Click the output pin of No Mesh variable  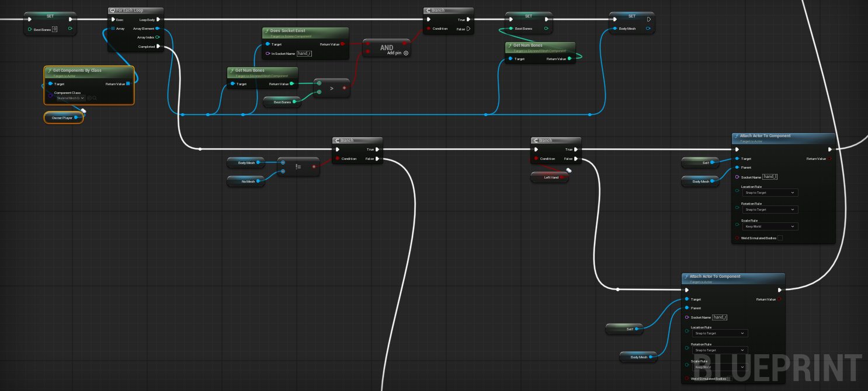[258, 182]
